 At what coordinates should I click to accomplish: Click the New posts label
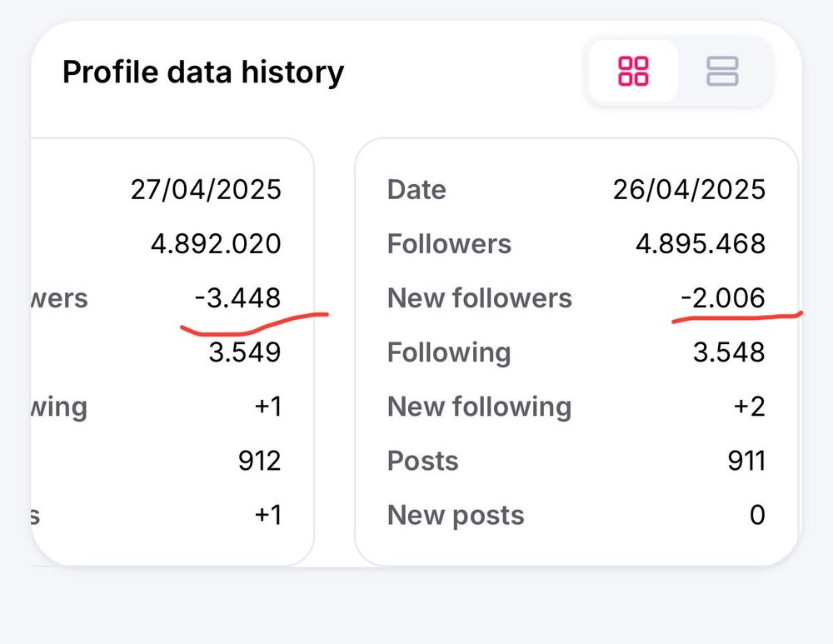(456, 516)
